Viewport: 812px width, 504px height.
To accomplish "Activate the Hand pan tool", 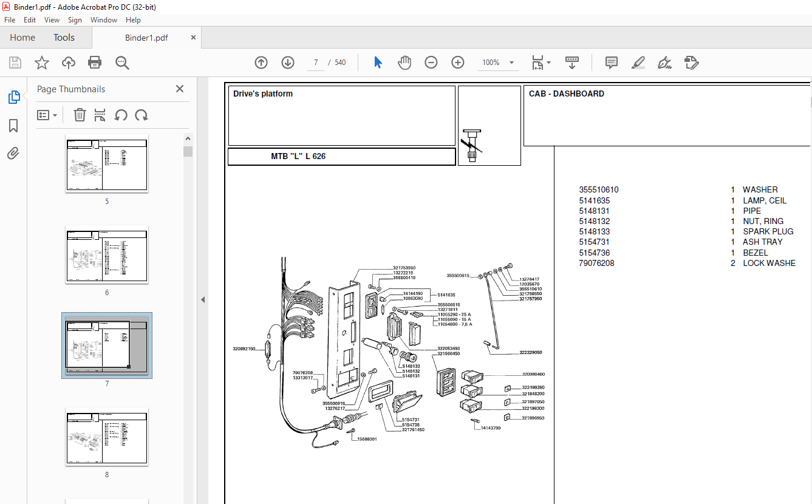I will point(404,63).
